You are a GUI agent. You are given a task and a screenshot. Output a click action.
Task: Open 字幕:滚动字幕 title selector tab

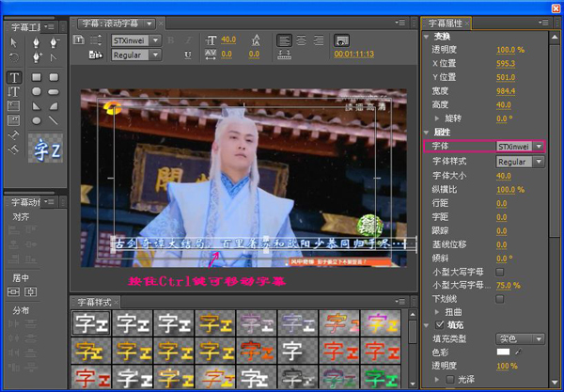pyautogui.click(x=117, y=24)
